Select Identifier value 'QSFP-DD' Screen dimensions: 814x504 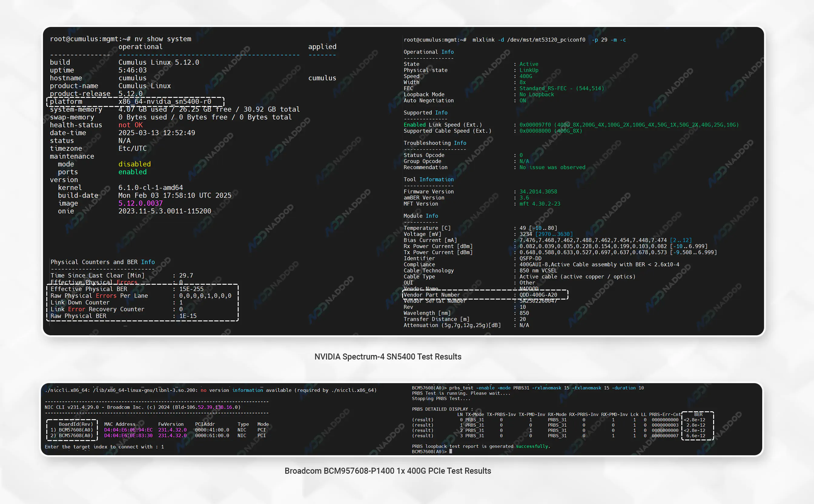coord(531,258)
